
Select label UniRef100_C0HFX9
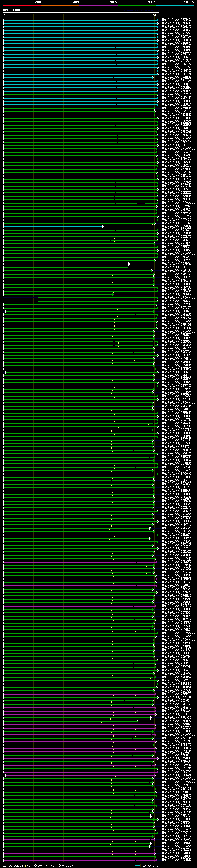pos(177,71)
